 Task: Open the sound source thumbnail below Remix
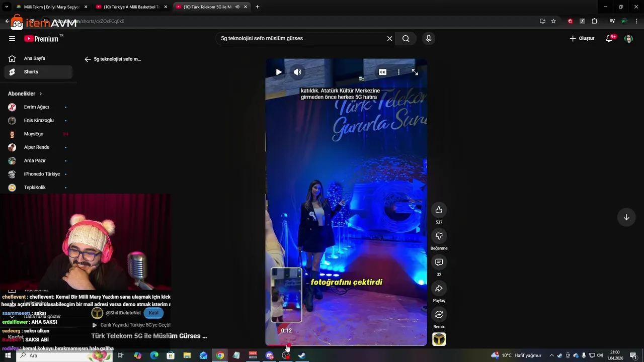coord(439,339)
